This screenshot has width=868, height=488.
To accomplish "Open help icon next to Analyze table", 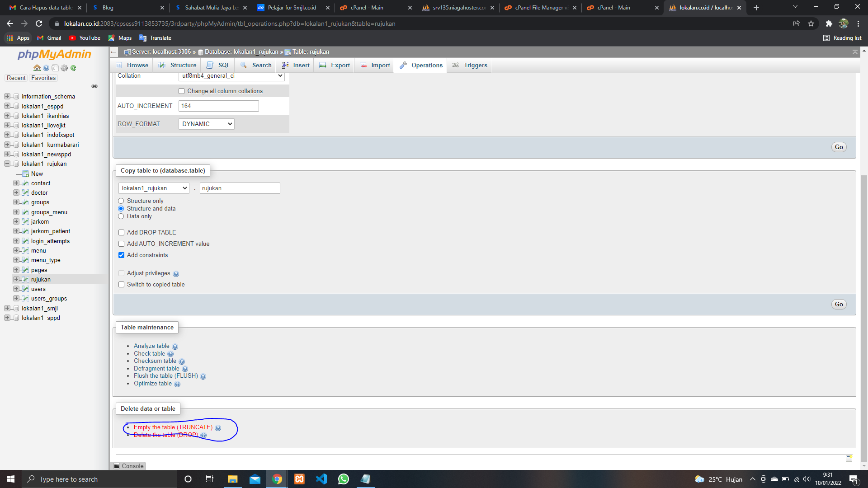I will [x=175, y=347].
